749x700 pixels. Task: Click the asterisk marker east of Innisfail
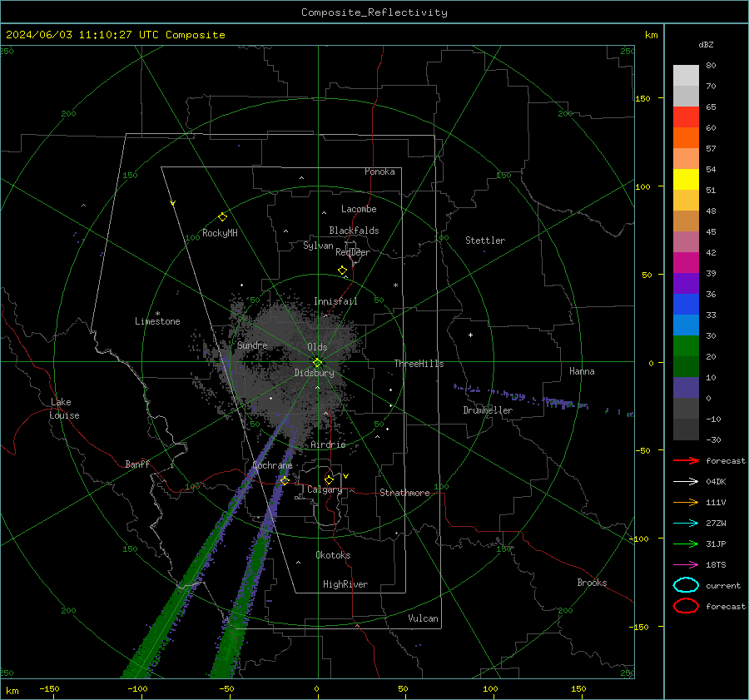(x=395, y=285)
